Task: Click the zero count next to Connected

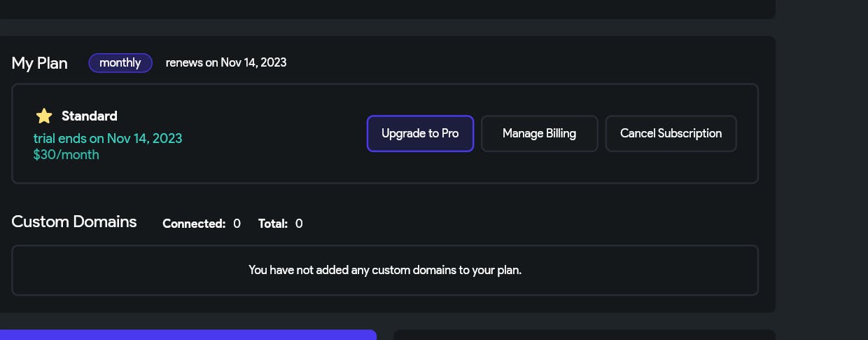Action: (x=237, y=224)
